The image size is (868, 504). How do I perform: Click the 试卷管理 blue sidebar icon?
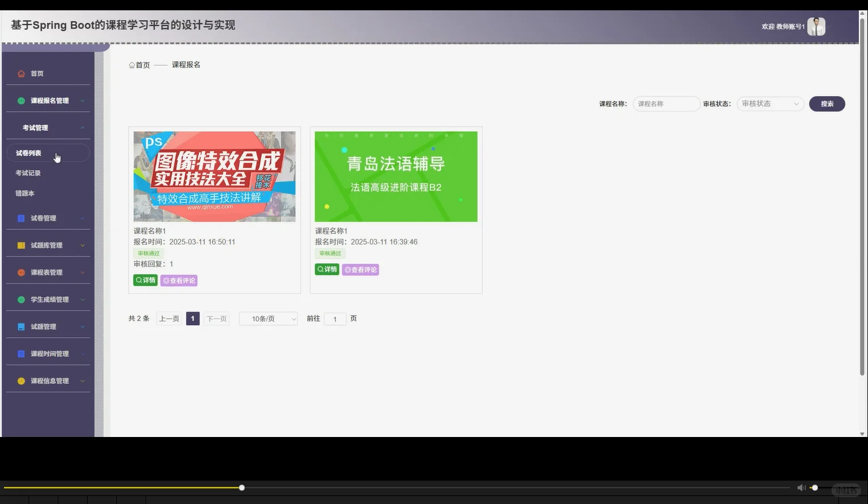21,218
